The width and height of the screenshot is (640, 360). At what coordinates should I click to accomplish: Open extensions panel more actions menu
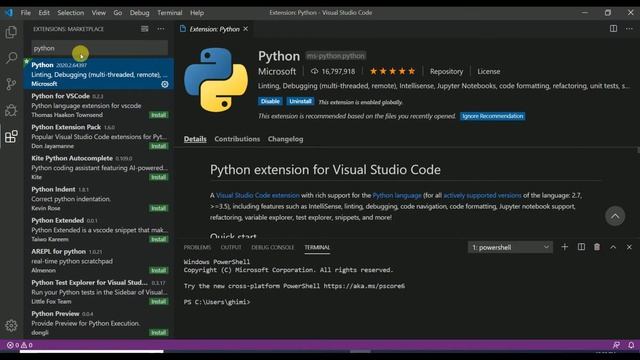point(161,29)
